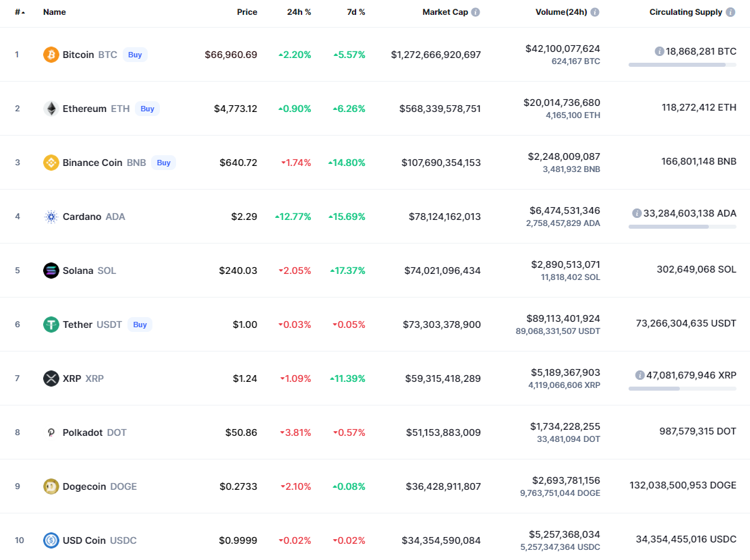Click the Solana logo icon
Screen dimensions: 750x560
[x=51, y=271]
